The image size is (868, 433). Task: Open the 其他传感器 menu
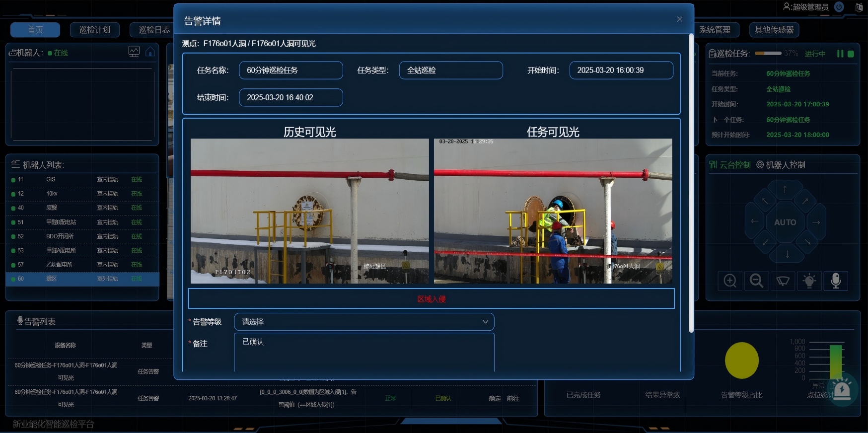774,30
